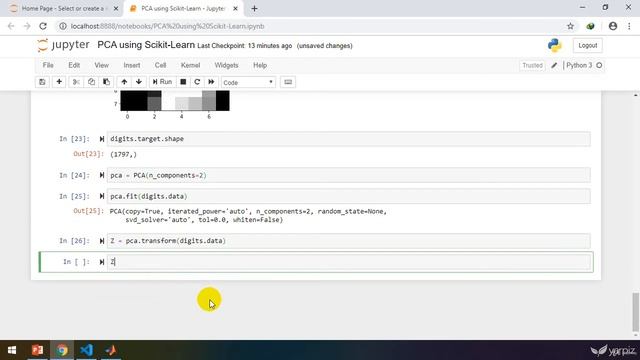Open Visual Studio Code from taskbar
640x360 pixels.
(x=87, y=350)
